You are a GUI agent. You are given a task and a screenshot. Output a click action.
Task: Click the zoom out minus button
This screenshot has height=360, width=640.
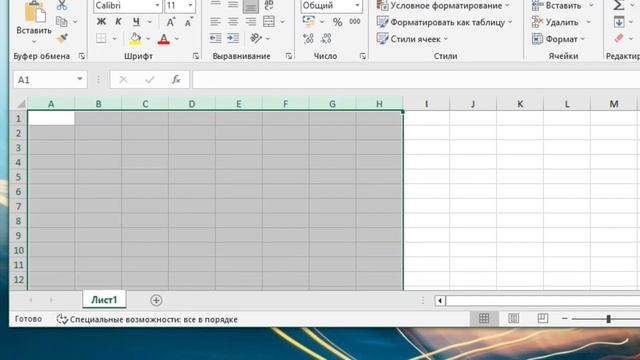pyautogui.click(x=564, y=318)
